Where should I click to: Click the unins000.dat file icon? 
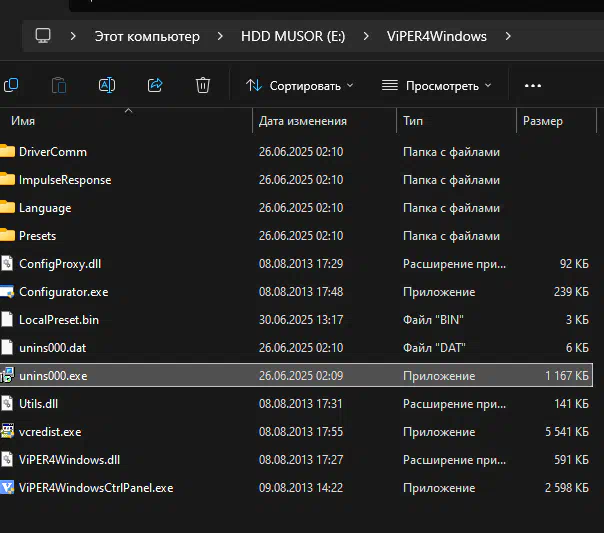[x=7, y=347]
